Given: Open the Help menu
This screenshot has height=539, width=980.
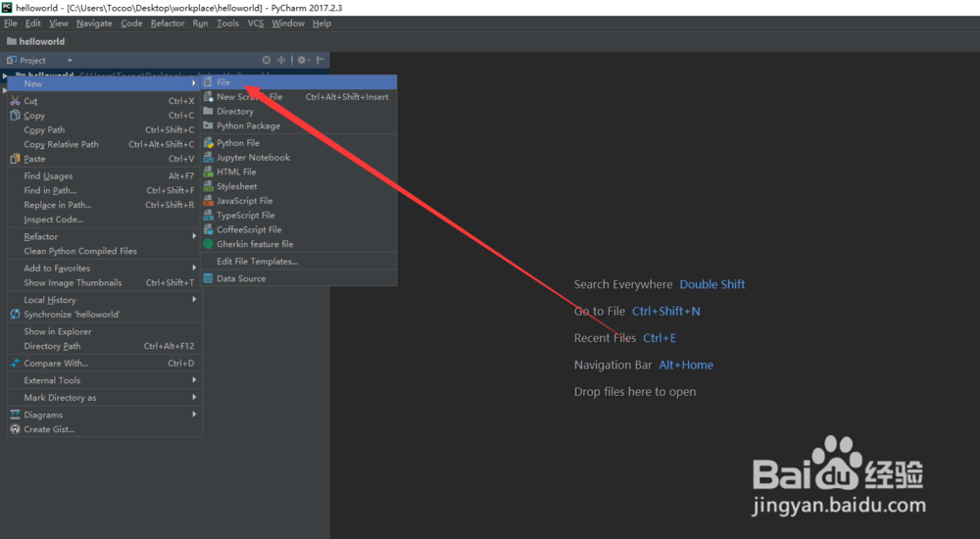Looking at the screenshot, I should 321,24.
